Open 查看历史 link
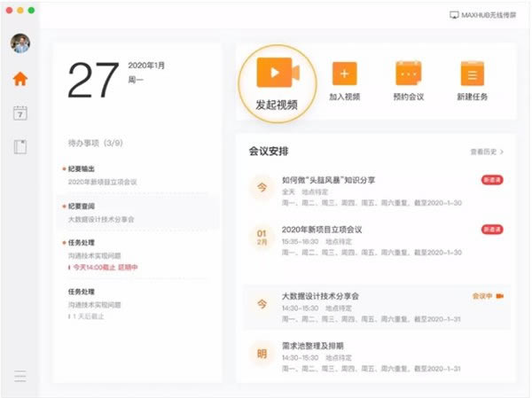 [x=483, y=152]
